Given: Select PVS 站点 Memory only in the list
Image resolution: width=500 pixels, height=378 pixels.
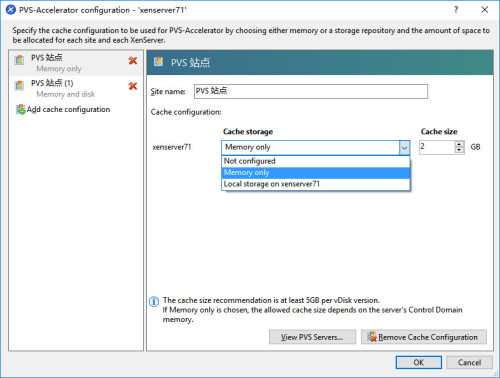Looking at the screenshot, I should (x=76, y=63).
